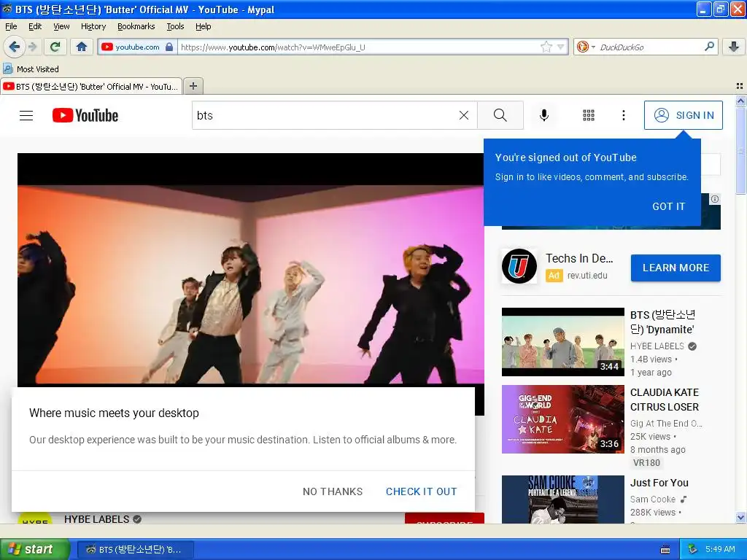Image resolution: width=747 pixels, height=560 pixels.
Task: Click the SIGN IN button
Action: click(683, 115)
